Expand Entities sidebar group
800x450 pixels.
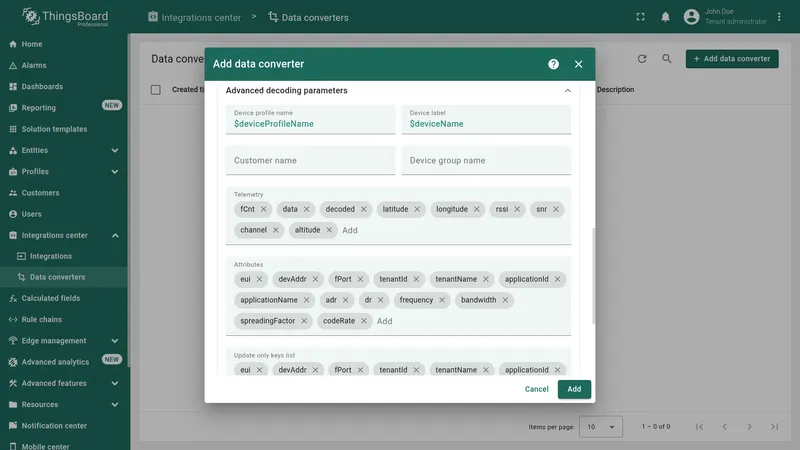(x=64, y=151)
